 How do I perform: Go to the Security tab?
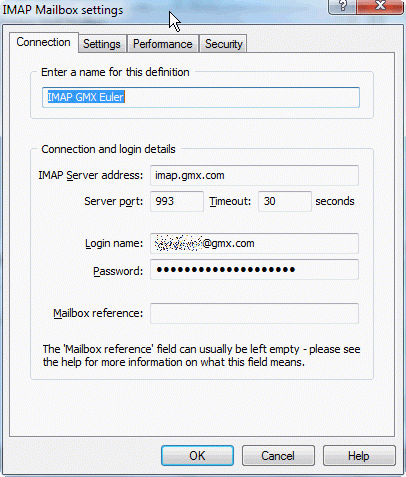pos(223,44)
